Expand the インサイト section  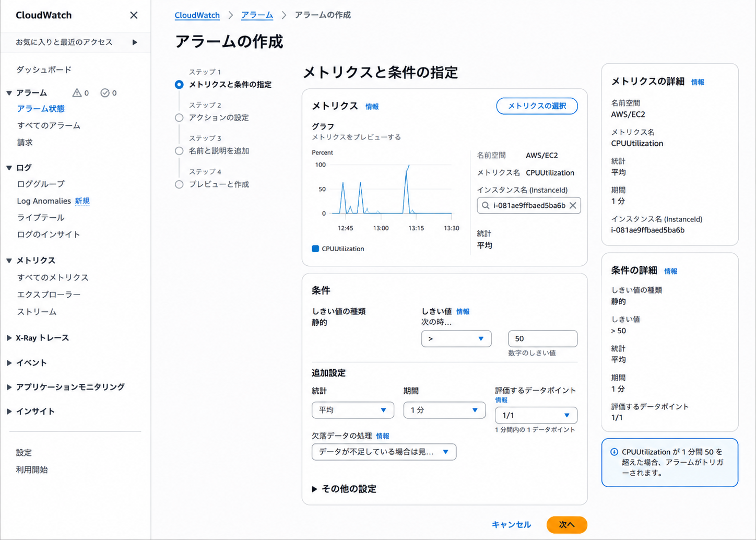click(x=9, y=412)
